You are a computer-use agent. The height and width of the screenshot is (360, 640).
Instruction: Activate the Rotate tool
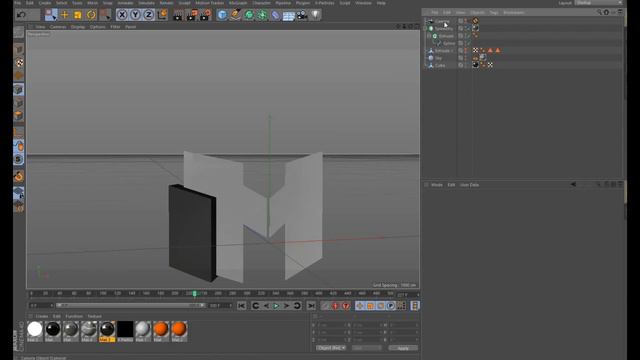click(91, 15)
